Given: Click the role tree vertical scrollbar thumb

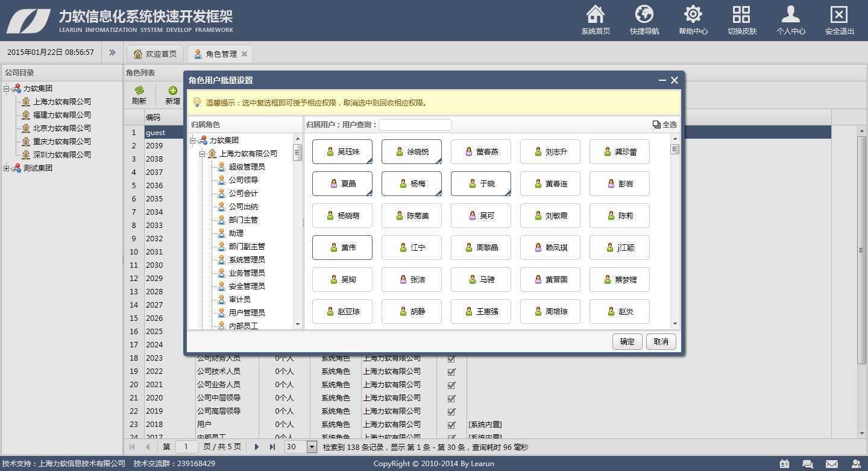Looking at the screenshot, I should [x=297, y=153].
